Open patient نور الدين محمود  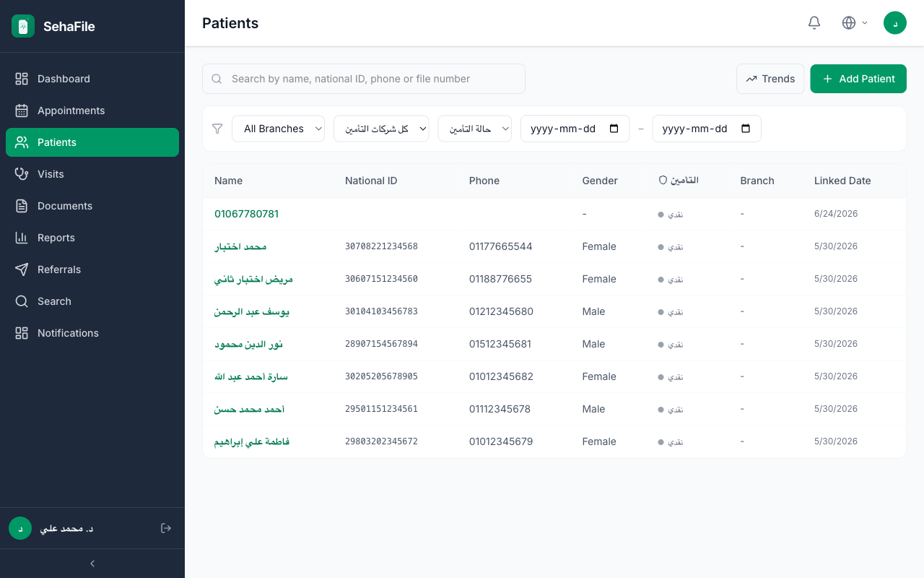pyautogui.click(x=248, y=344)
